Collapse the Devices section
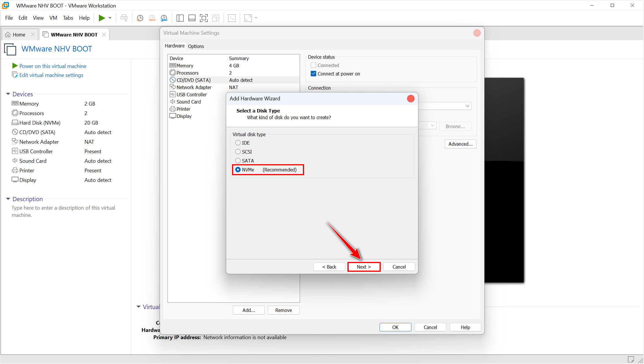Viewport: 644px width, 364px height. coord(8,94)
